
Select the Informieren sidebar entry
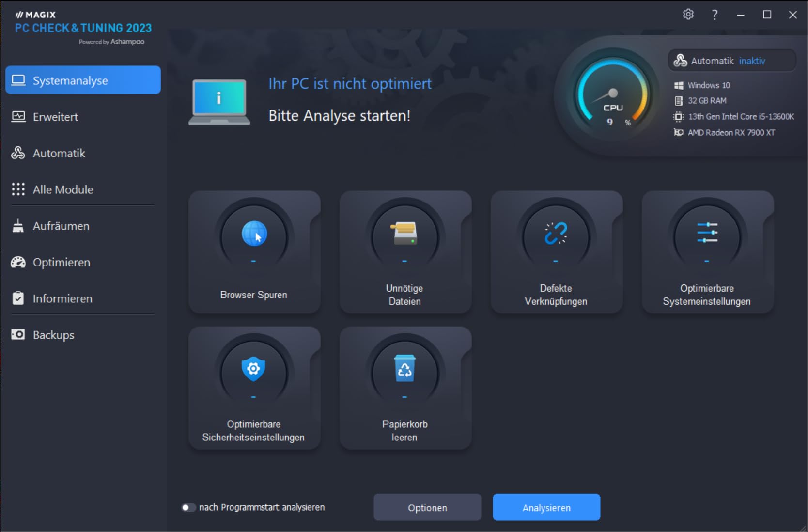[x=83, y=298]
